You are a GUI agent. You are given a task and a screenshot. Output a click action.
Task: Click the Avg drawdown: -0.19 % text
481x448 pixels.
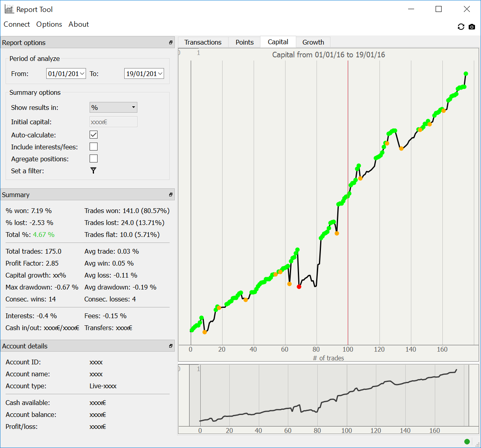[120, 287]
